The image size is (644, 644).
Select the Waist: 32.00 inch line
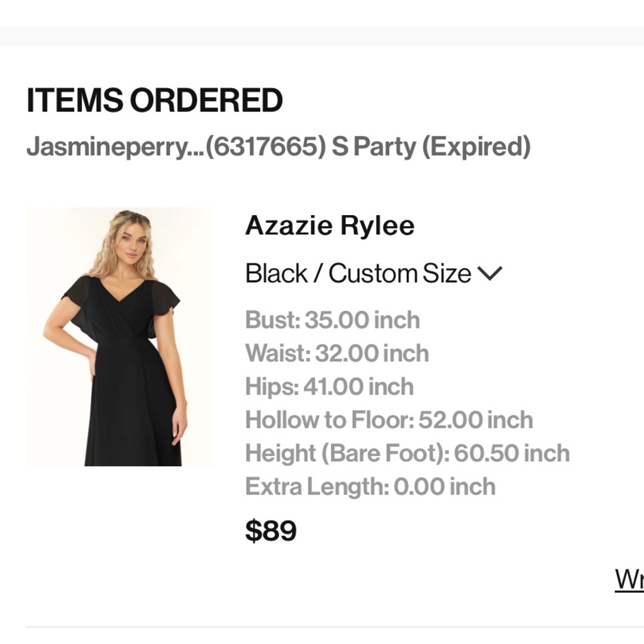pyautogui.click(x=336, y=353)
